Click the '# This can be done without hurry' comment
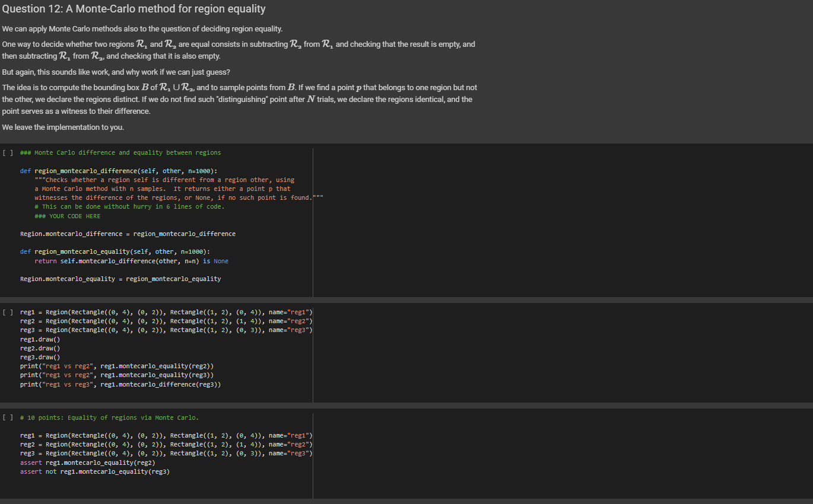The image size is (813, 504). click(x=129, y=206)
